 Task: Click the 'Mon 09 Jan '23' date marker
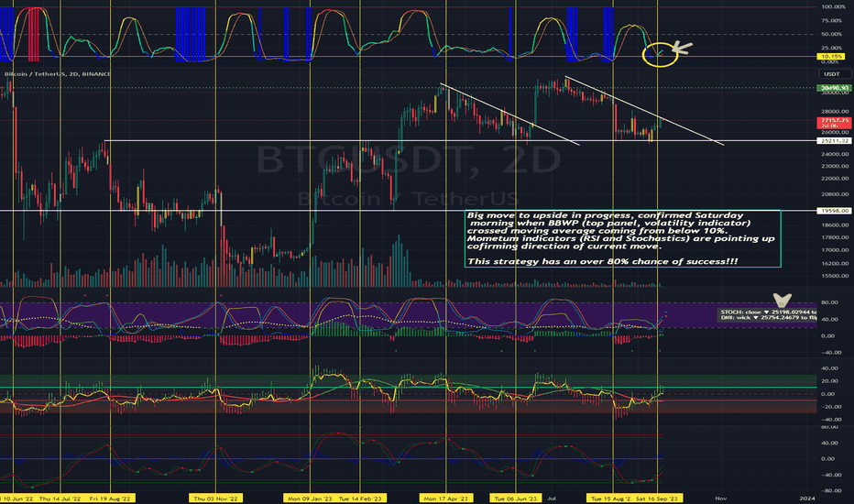point(310,499)
